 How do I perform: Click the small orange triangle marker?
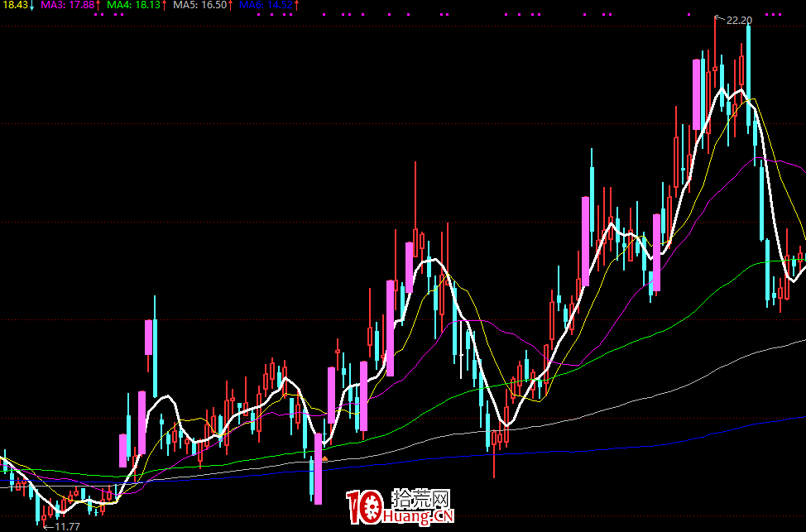coord(324,458)
